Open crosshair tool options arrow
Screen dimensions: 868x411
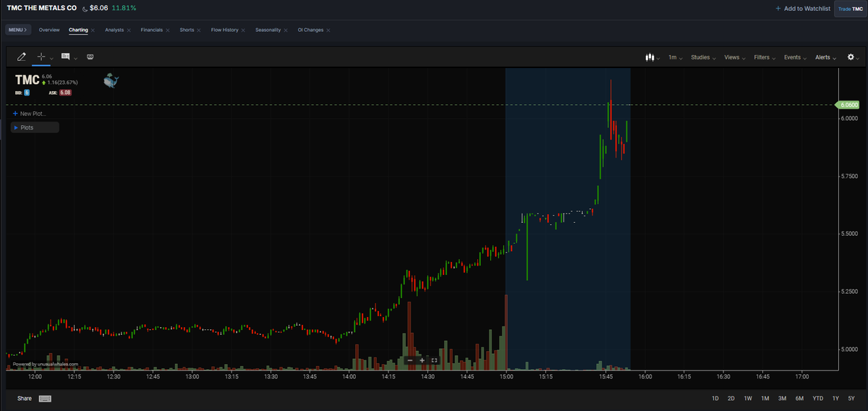pos(52,58)
